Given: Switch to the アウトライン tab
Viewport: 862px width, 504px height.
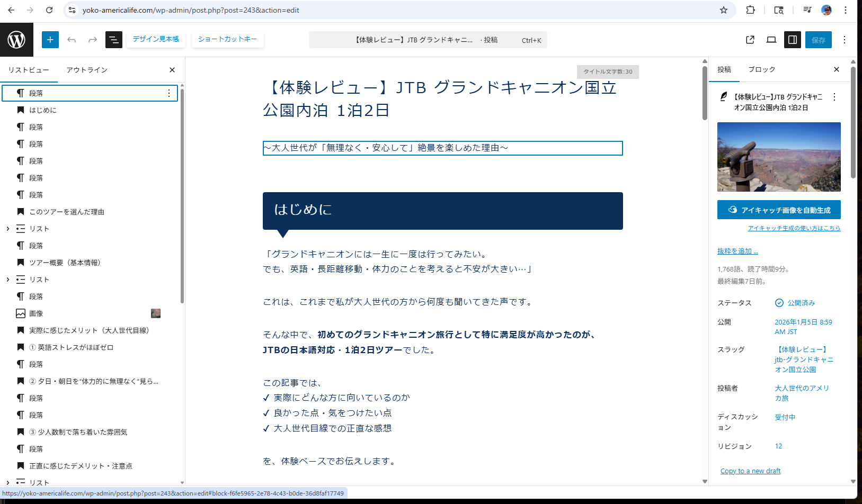Looking at the screenshot, I should (87, 70).
